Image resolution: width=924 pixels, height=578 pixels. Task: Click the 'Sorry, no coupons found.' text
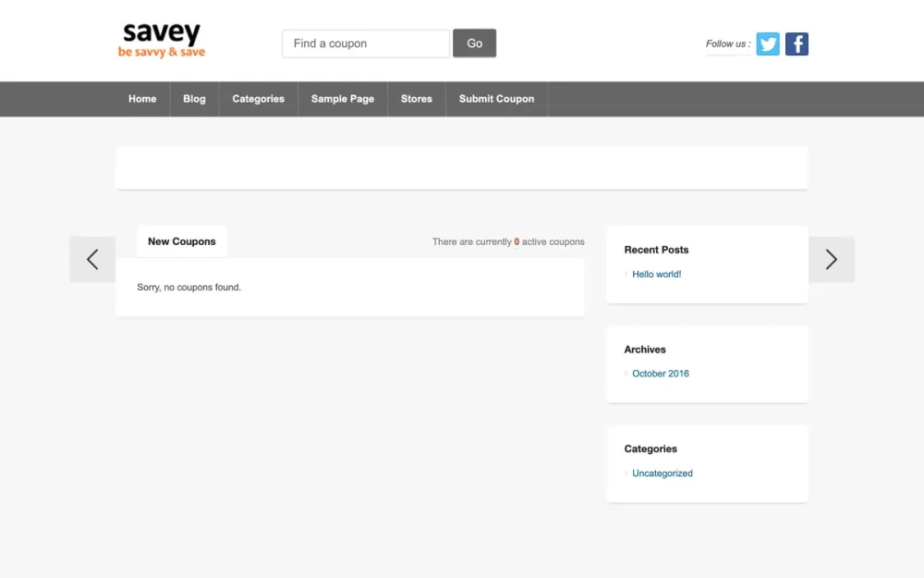(189, 288)
